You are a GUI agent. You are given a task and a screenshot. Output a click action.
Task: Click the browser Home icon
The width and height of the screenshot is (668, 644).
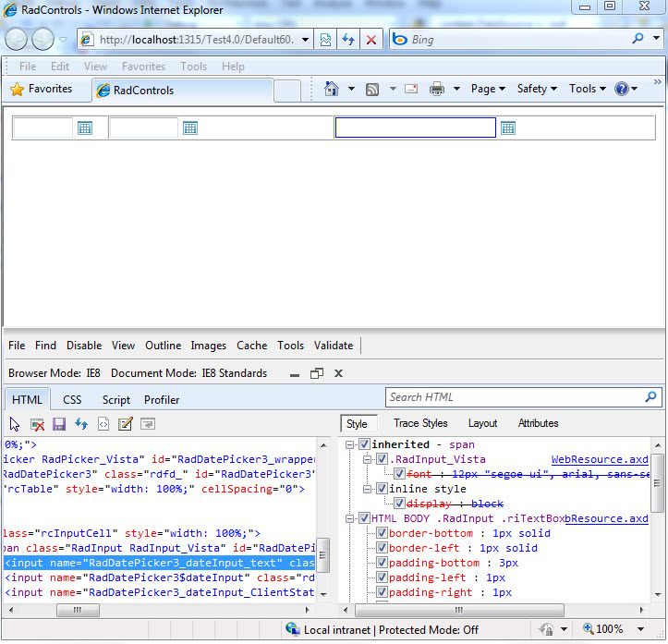tap(333, 89)
